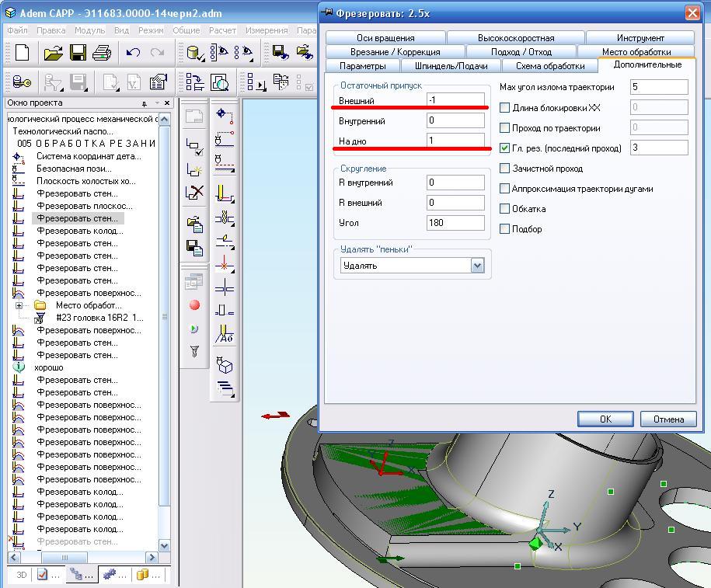Open the Удалять пеньки dropdown
711x588 pixels.
pyautogui.click(x=477, y=266)
